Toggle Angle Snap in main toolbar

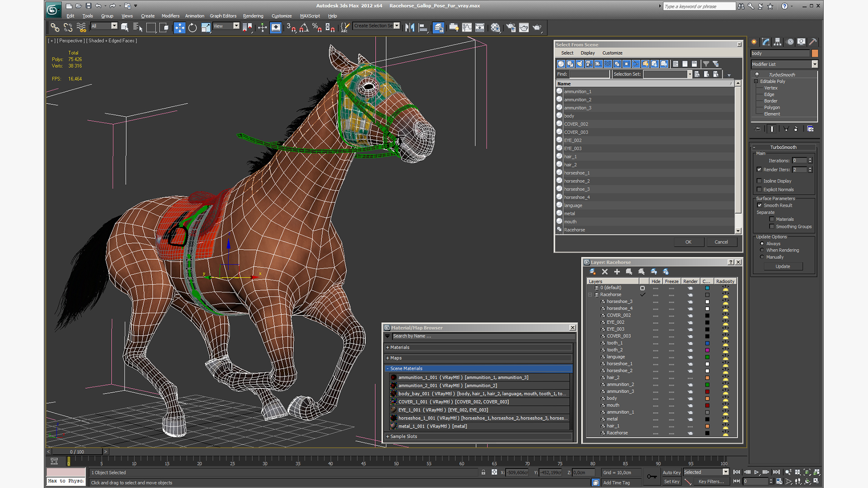[304, 28]
